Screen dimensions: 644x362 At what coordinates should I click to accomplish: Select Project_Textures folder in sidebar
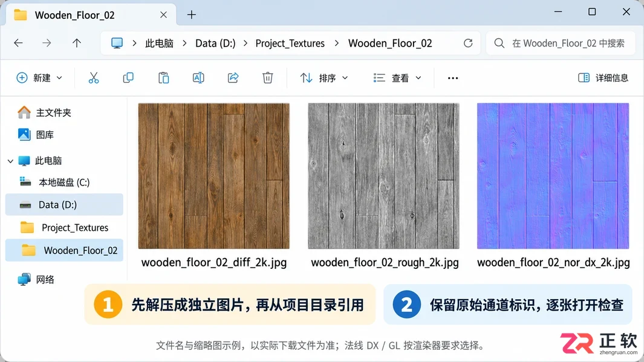pos(64,227)
